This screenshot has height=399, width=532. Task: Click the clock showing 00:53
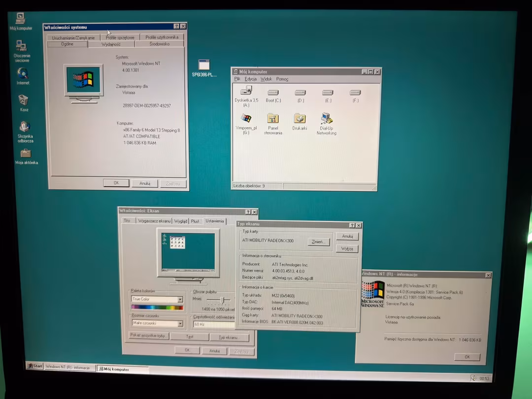[484, 378]
